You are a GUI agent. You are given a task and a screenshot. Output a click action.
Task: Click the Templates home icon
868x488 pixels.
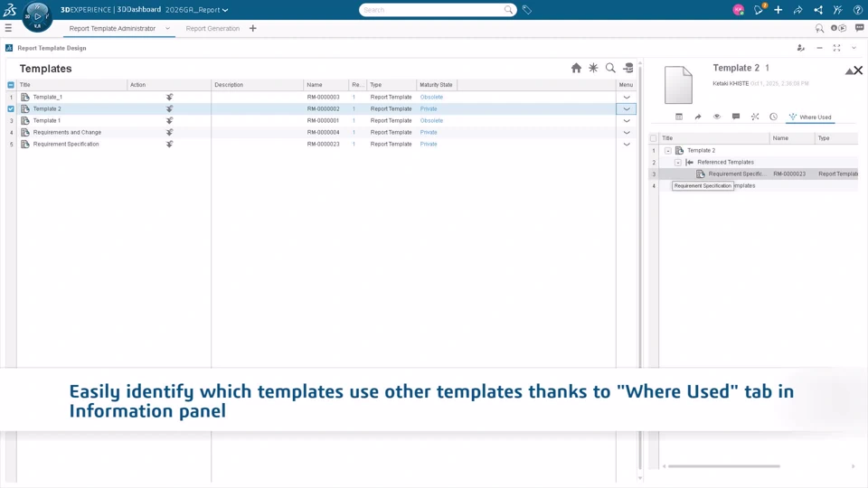tap(576, 68)
